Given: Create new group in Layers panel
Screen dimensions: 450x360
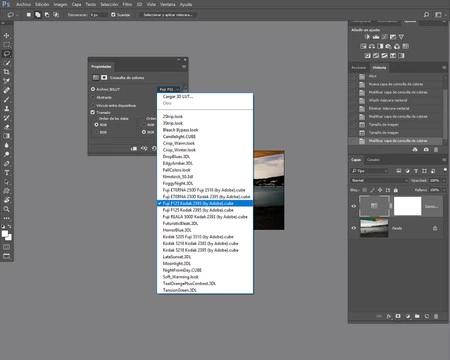Looking at the screenshot, I should [417, 316].
